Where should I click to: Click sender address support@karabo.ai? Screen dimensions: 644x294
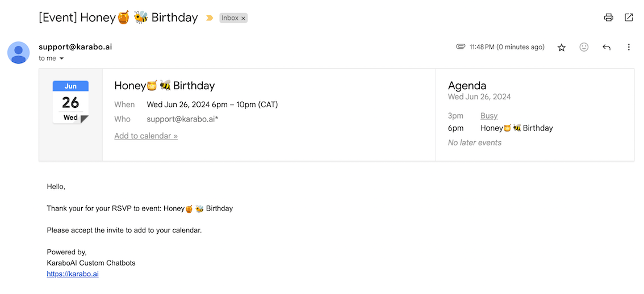pos(75,47)
